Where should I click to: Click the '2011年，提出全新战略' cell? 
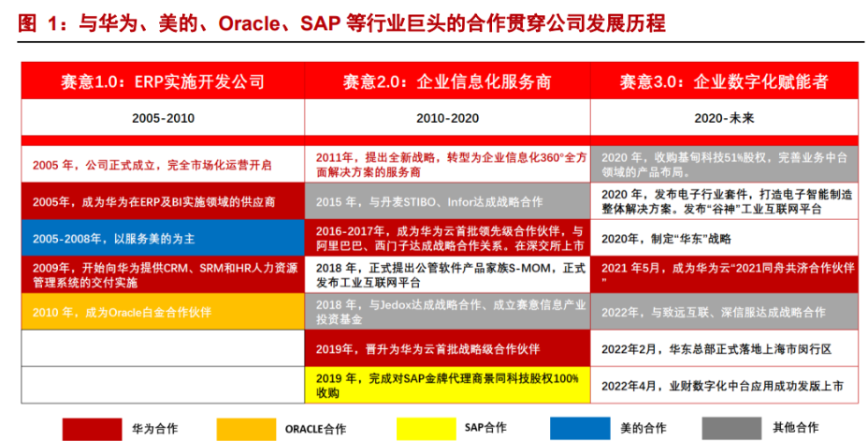[447, 165]
